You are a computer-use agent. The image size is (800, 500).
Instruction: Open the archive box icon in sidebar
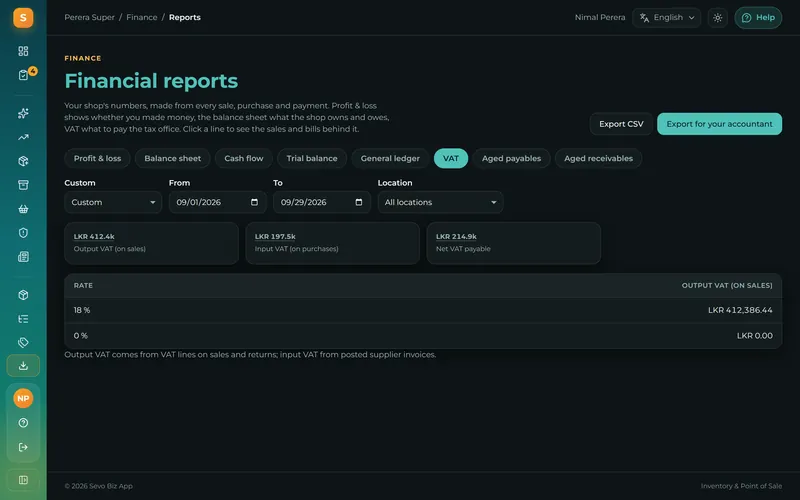[23, 185]
